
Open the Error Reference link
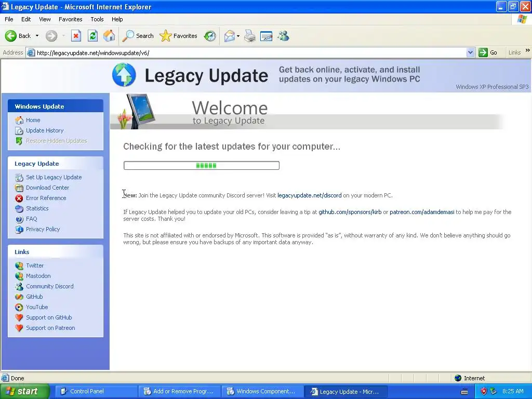pos(46,198)
